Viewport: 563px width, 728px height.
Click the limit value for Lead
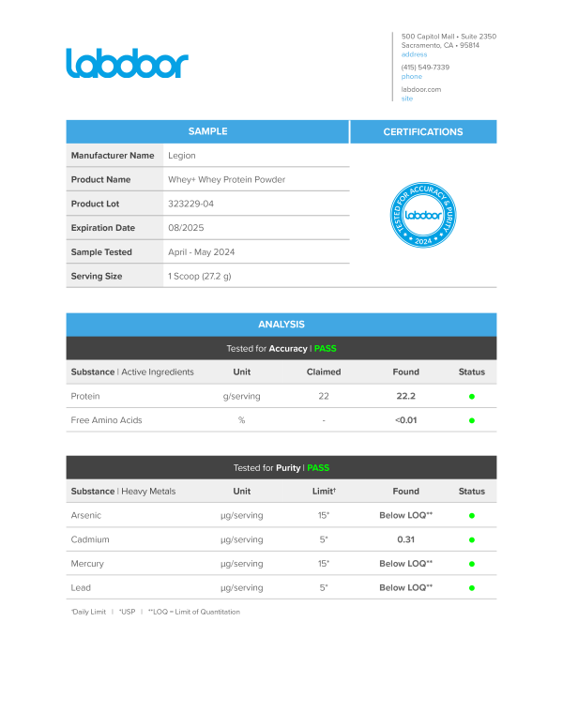(324, 588)
